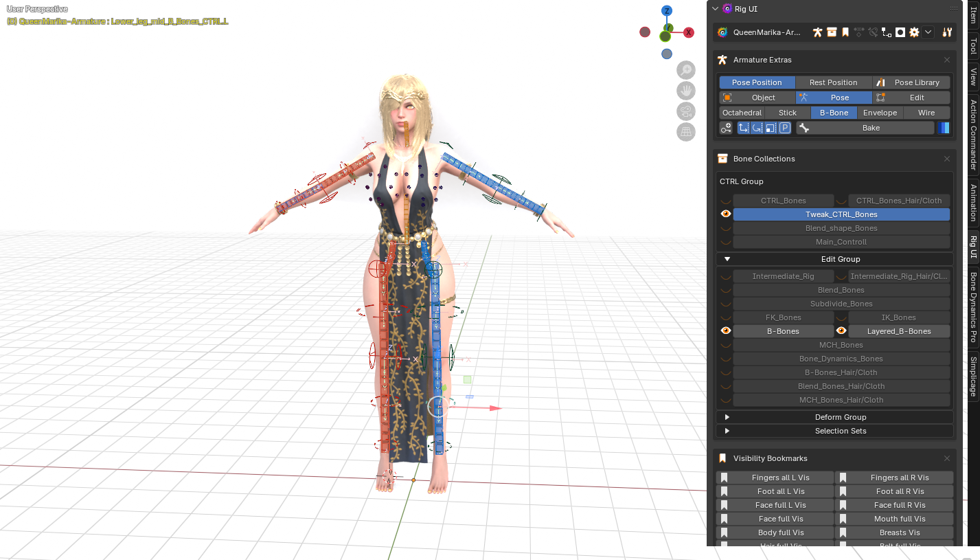Click the viewport pan hand icon
Viewport: 980px width, 560px height.
(686, 91)
